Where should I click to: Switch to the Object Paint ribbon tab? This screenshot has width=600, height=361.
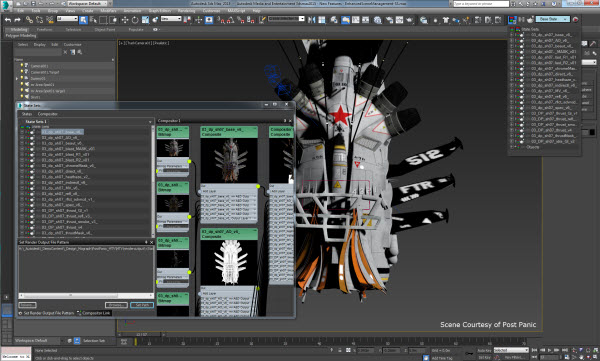click(105, 29)
